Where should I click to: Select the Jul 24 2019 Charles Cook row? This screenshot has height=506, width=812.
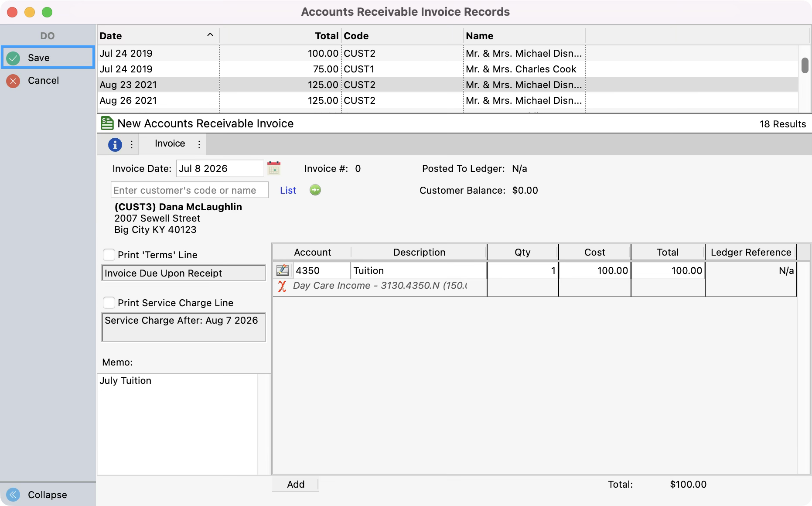[447, 69]
